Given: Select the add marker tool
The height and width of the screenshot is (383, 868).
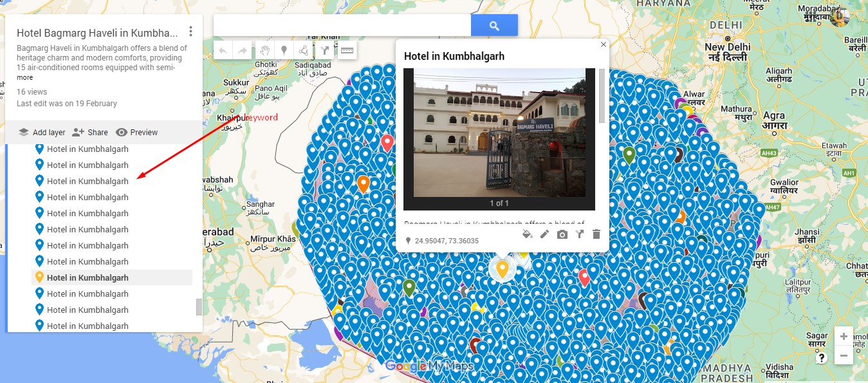Looking at the screenshot, I should 284,50.
